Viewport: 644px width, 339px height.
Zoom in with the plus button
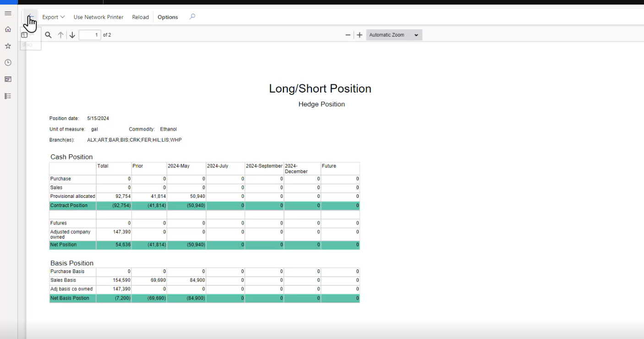(x=360, y=34)
